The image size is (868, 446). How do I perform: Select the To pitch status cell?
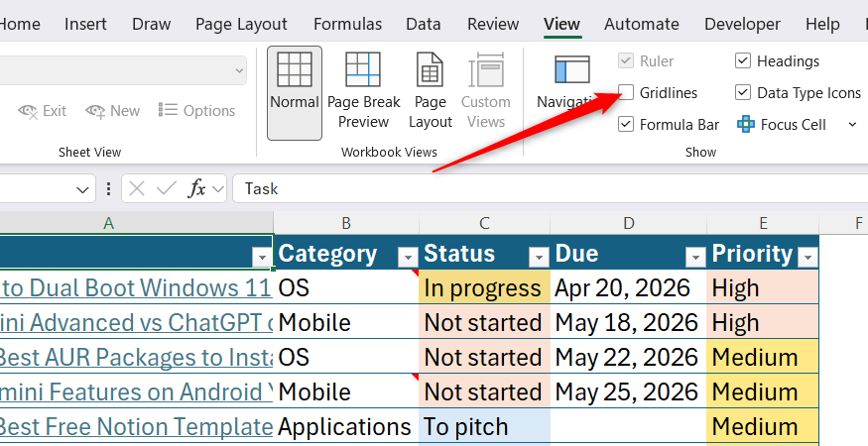click(484, 426)
